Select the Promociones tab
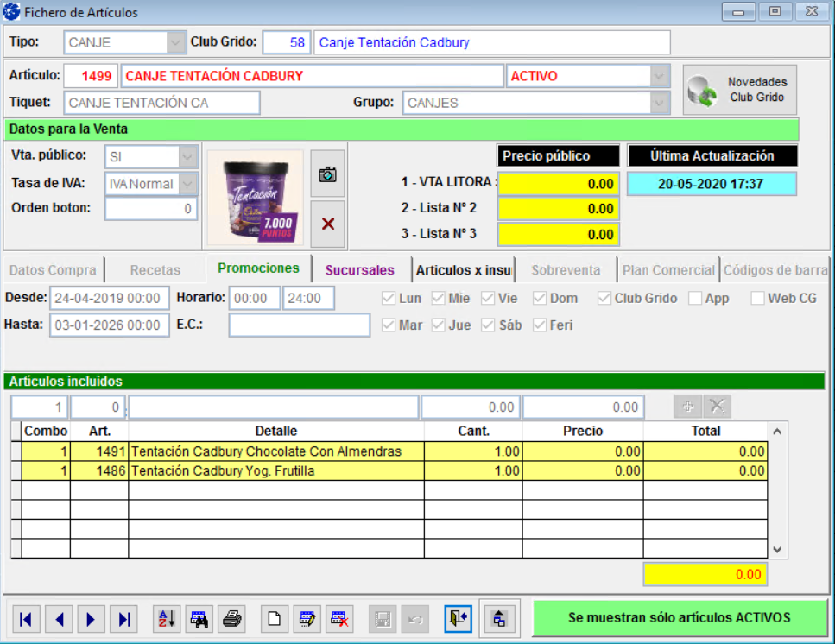Image resolution: width=835 pixels, height=644 pixels. [x=258, y=268]
